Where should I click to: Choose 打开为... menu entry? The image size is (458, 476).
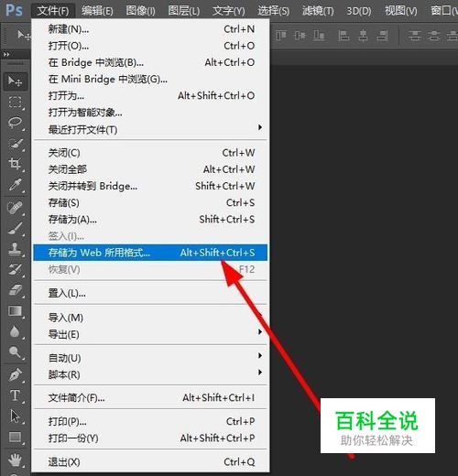(150, 96)
